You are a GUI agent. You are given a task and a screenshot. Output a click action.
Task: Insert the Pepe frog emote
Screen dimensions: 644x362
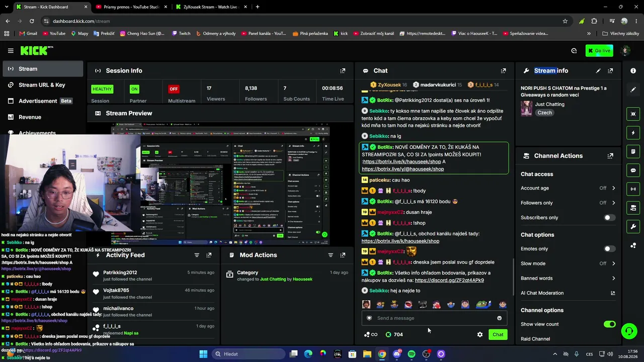pos(482,305)
